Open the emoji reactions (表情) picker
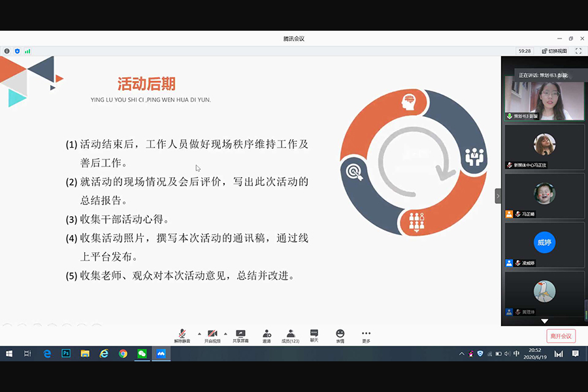Screen dimensions: 588x392 340,335
